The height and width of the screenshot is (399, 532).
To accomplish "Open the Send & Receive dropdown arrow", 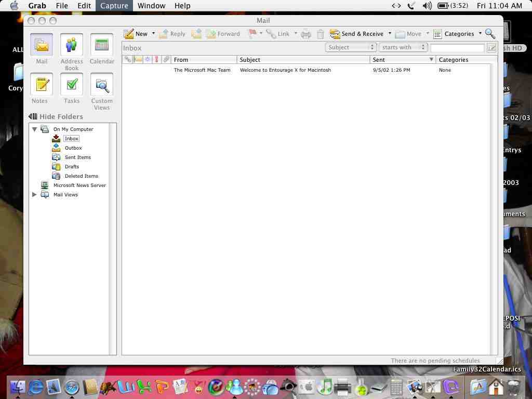I will (x=390, y=34).
